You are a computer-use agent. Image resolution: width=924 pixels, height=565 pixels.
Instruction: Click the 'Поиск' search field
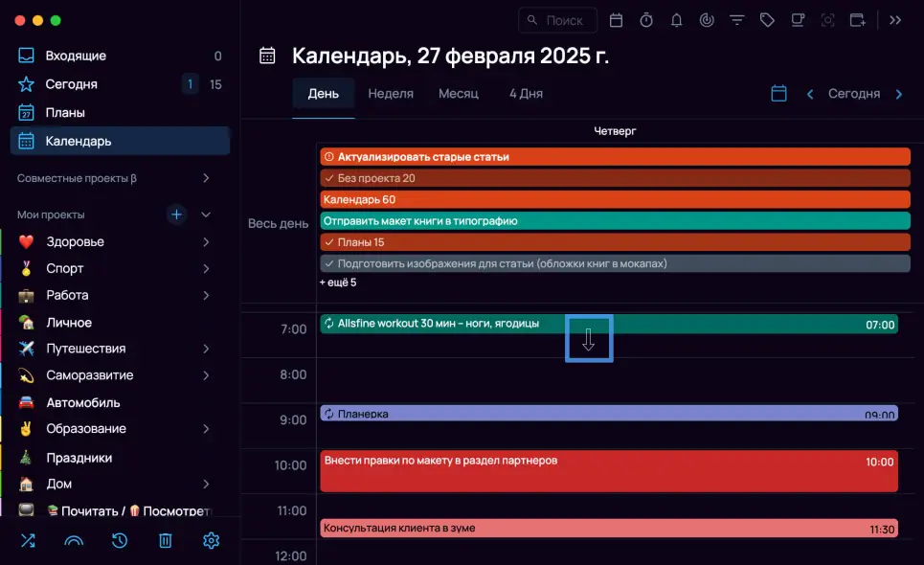coord(558,20)
